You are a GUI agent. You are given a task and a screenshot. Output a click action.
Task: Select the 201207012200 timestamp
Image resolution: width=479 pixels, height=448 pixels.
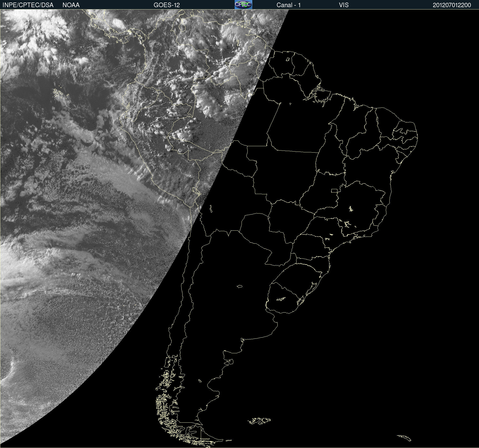click(452, 5)
